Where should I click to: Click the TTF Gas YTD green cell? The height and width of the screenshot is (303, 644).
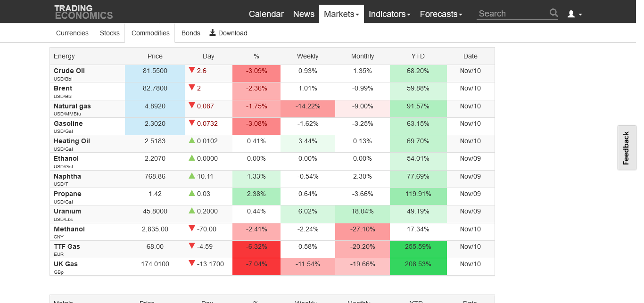[418, 246]
